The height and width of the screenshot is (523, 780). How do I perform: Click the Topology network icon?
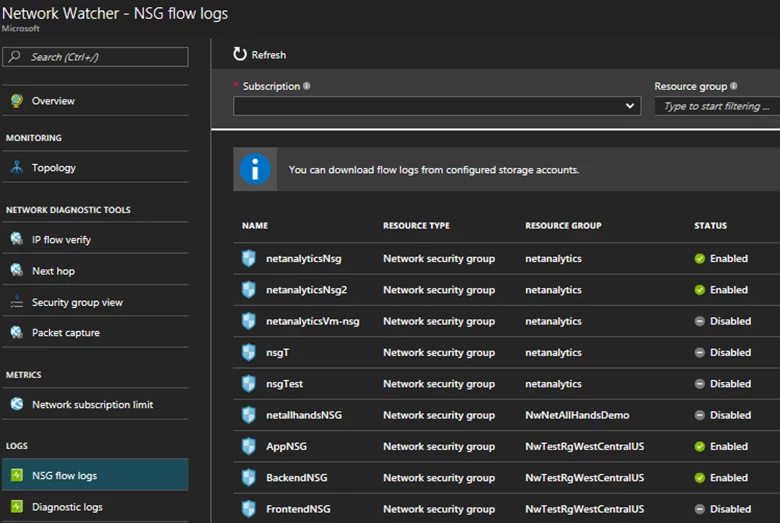click(16, 167)
